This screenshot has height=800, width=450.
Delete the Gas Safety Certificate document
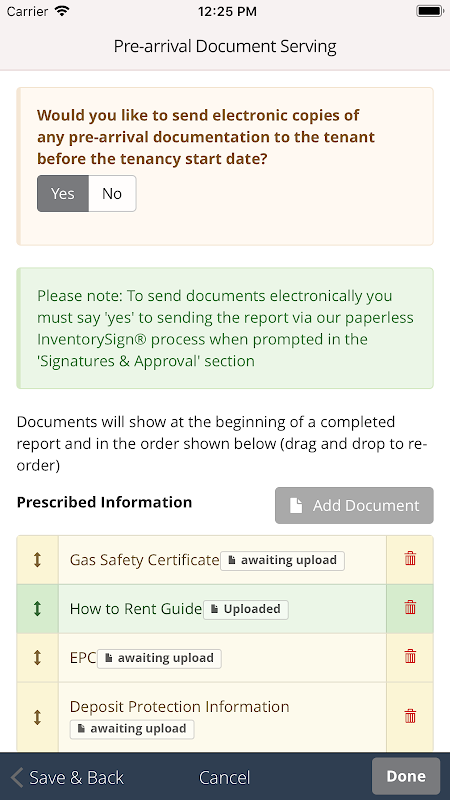pos(410,559)
